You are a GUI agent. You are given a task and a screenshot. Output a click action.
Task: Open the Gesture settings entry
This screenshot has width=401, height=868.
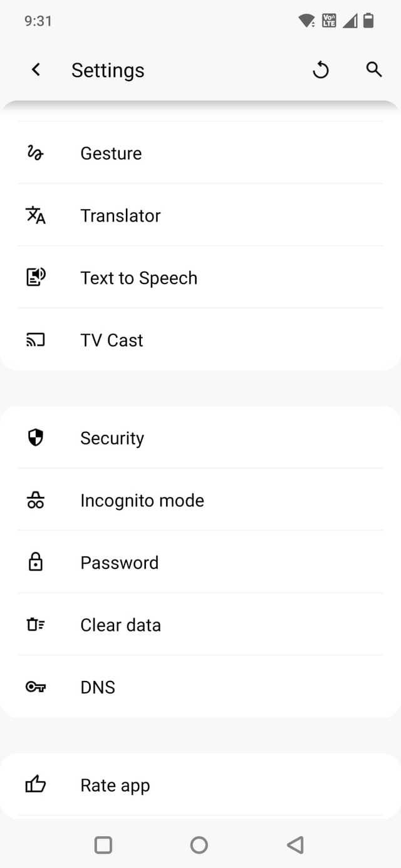coord(111,153)
